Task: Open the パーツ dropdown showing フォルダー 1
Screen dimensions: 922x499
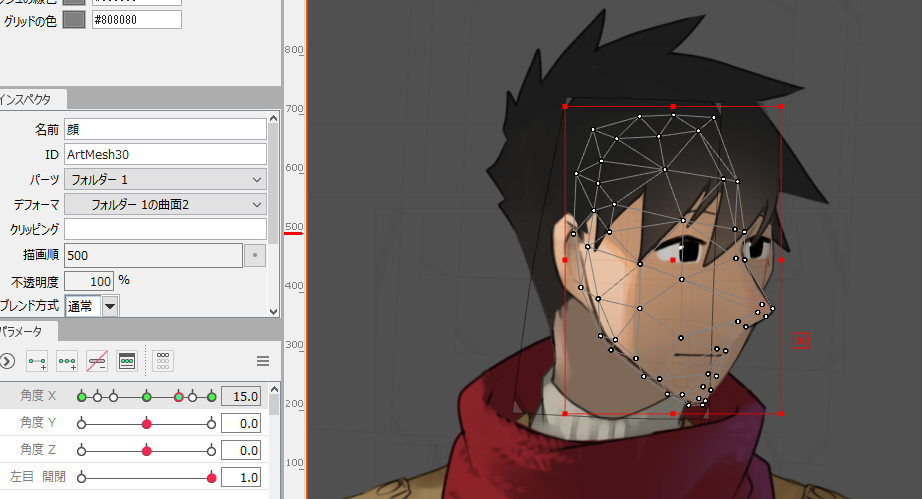Action: coord(165,179)
